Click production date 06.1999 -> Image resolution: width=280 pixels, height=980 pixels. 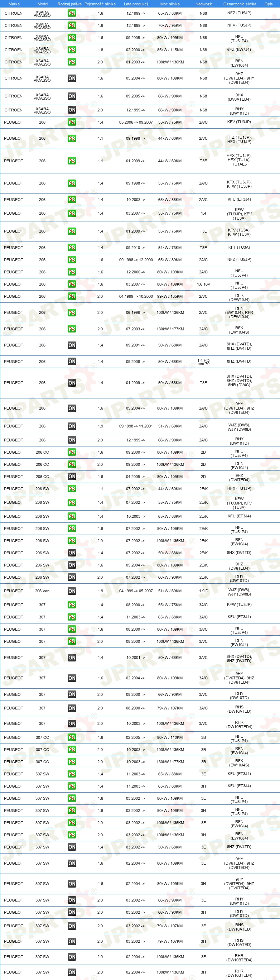[136, 313]
